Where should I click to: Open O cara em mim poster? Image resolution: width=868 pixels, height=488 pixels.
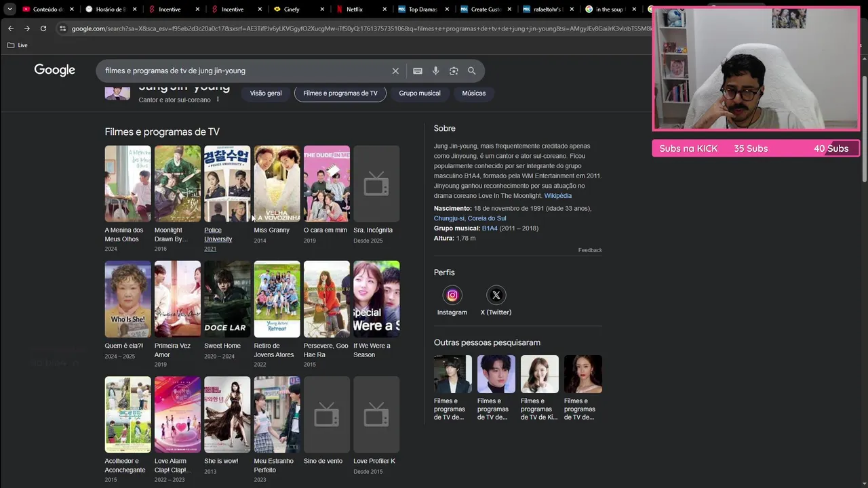pyautogui.click(x=327, y=184)
